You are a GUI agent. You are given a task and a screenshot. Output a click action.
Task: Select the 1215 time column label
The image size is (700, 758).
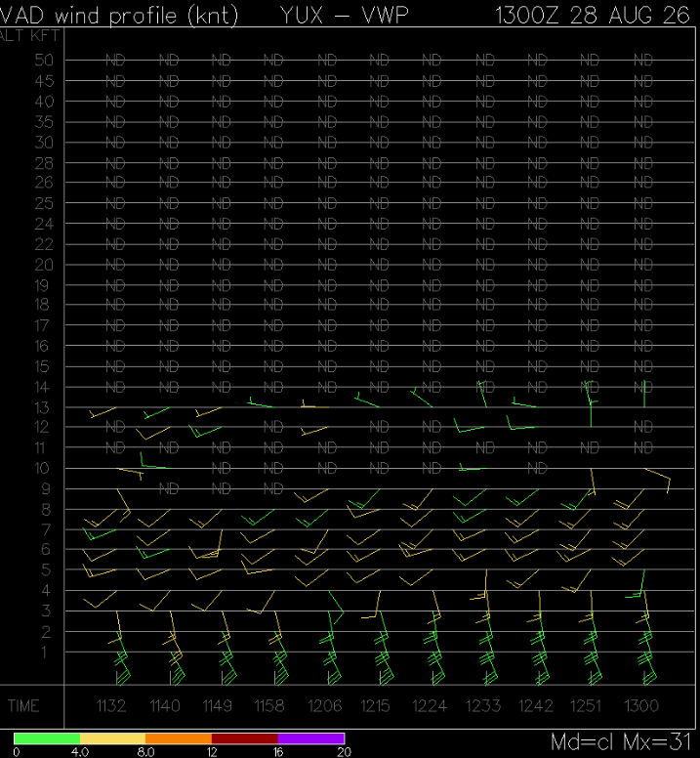pyautogui.click(x=375, y=706)
